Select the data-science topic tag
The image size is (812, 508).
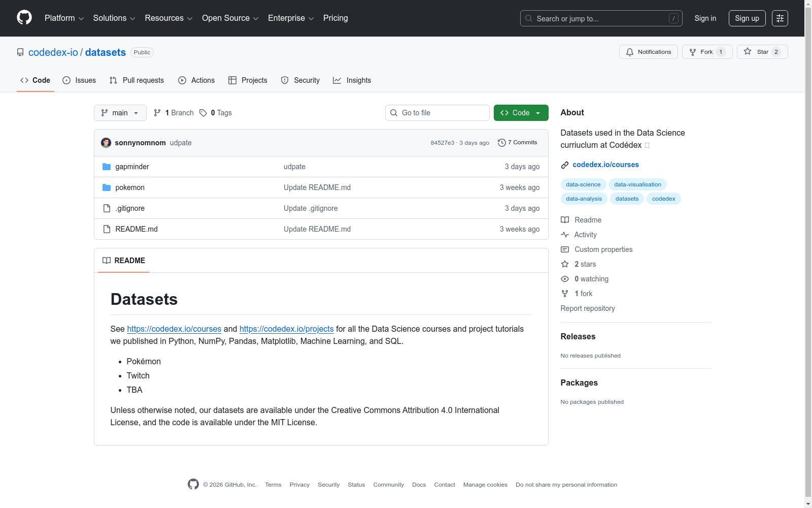[x=583, y=184]
